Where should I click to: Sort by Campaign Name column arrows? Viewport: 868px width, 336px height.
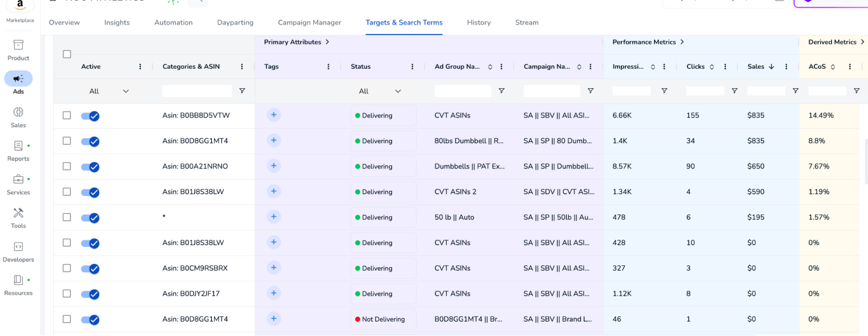click(x=579, y=67)
